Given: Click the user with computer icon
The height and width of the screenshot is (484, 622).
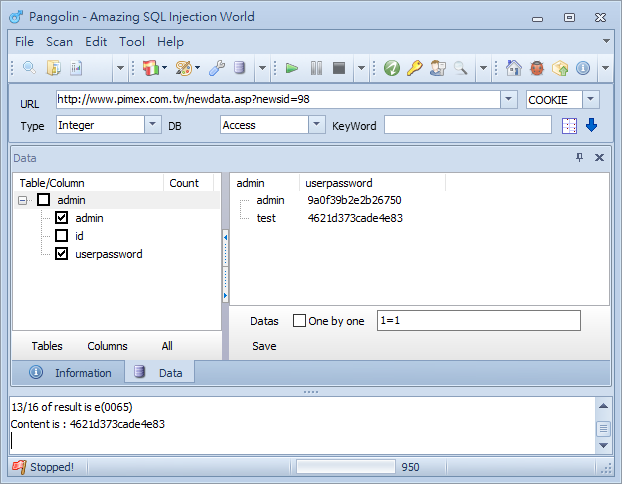Looking at the screenshot, I should point(438,68).
